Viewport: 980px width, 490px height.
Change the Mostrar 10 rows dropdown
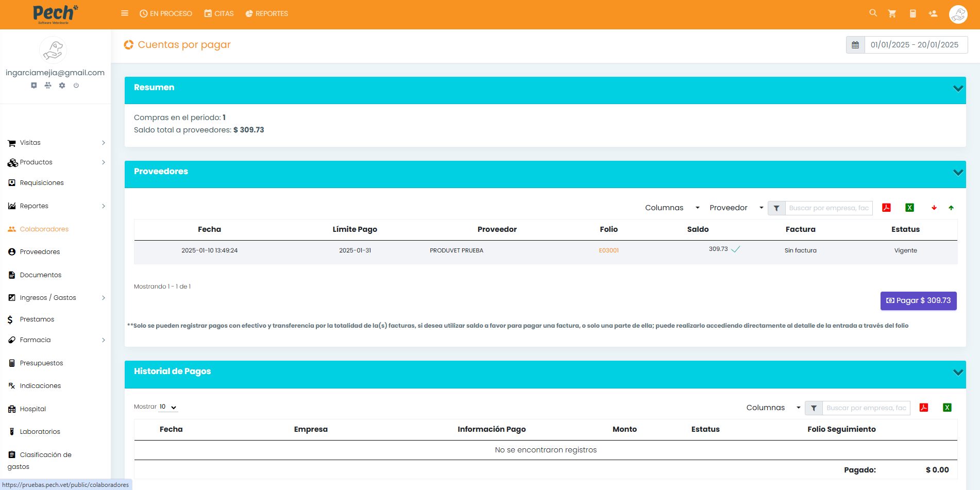168,407
